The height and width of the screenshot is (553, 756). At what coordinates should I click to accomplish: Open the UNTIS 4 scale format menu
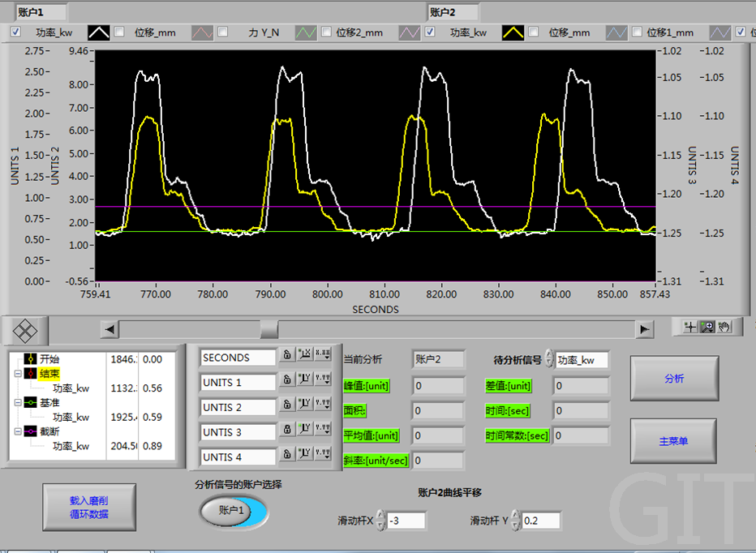click(323, 455)
